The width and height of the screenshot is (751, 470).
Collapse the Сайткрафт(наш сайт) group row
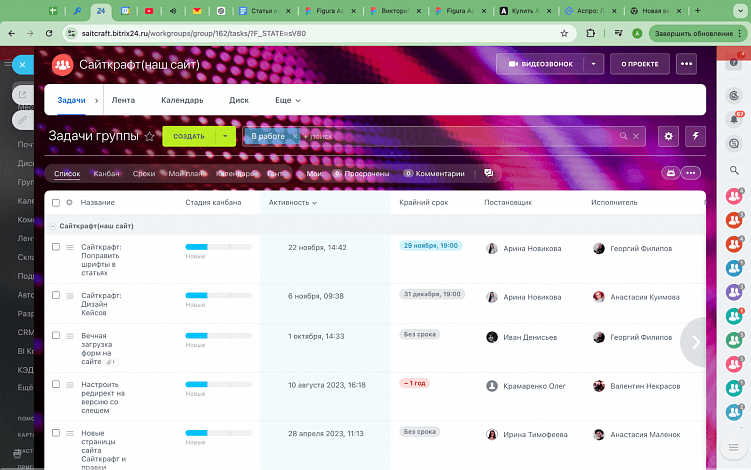(x=53, y=226)
